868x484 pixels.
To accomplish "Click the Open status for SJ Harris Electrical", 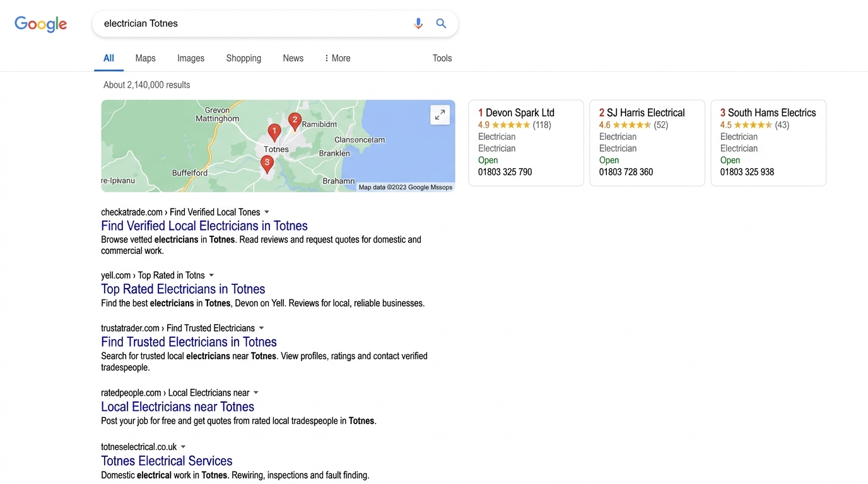I will coord(609,160).
